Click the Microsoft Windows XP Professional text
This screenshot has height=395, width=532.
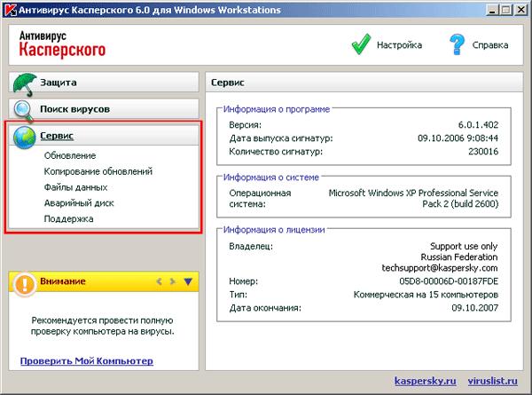[x=413, y=198]
